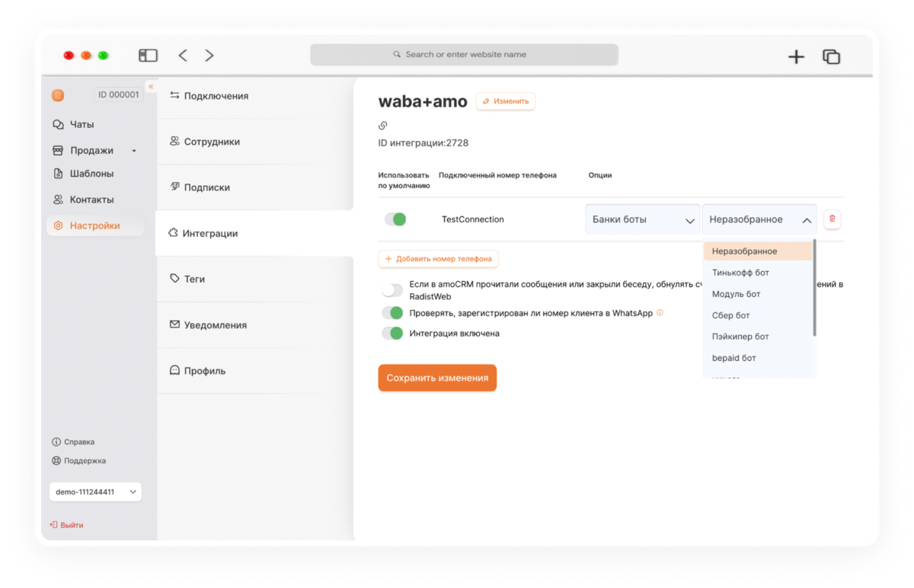Open the demo-111244411 account selector
Image resolution: width=914 pixels, height=588 pixels.
click(95, 492)
